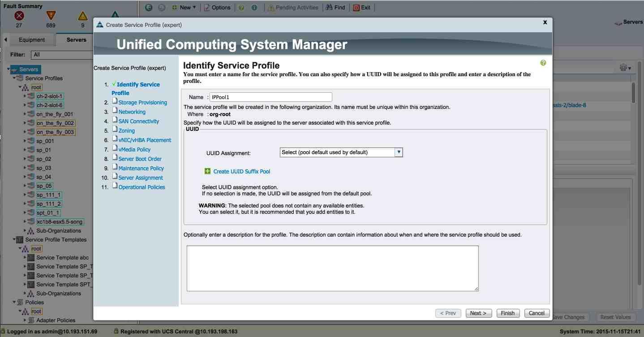Image resolution: width=644 pixels, height=337 pixels.
Task: Click the Exit toolbar item
Action: click(362, 8)
